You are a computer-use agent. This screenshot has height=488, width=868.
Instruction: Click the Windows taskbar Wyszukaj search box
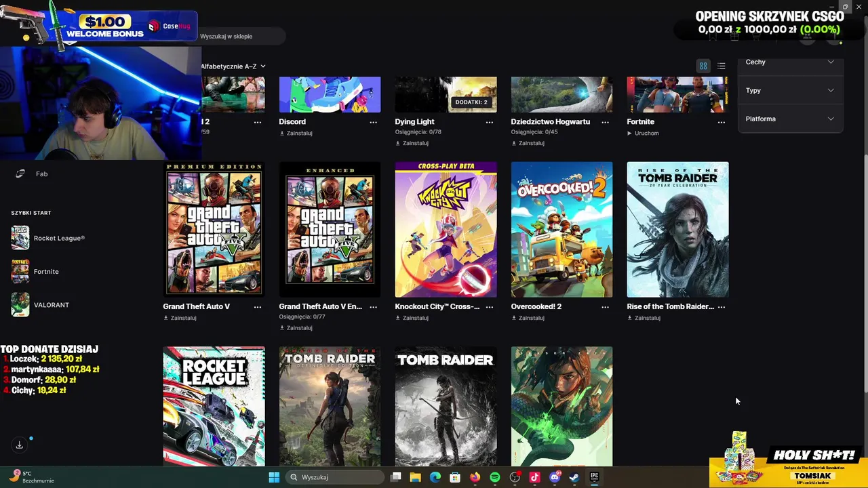(335, 477)
